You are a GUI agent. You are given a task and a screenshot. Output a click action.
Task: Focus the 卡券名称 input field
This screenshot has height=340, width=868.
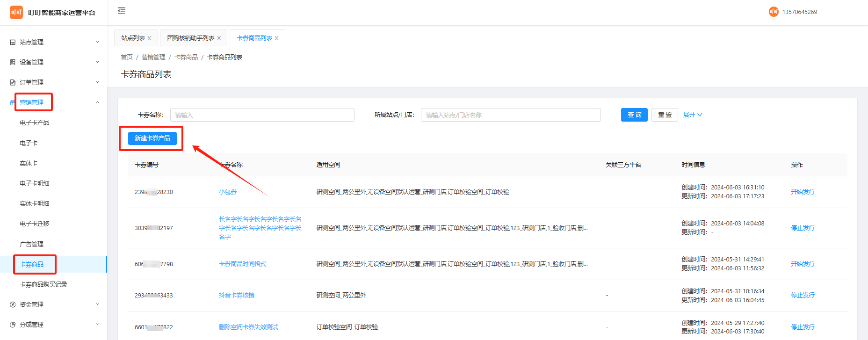[x=262, y=115]
